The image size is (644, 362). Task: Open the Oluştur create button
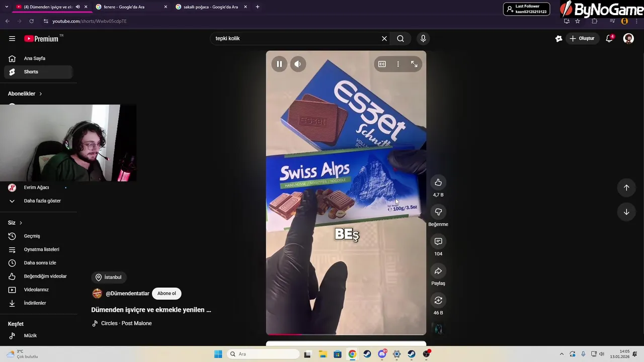(582, 39)
